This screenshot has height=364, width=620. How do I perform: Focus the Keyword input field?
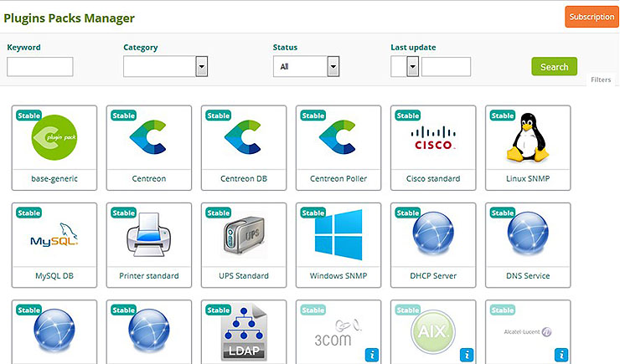click(x=39, y=67)
